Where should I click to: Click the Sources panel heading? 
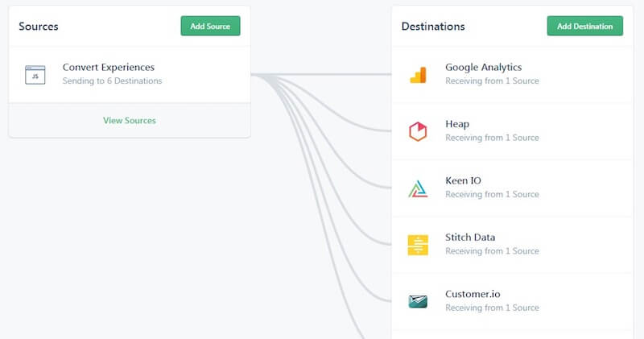click(x=39, y=27)
